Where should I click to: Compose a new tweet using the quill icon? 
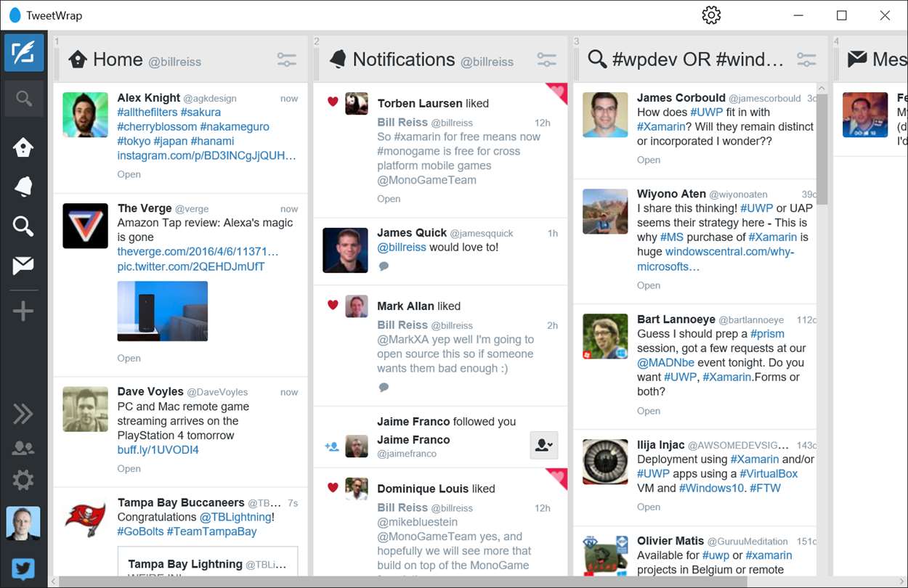pos(24,54)
